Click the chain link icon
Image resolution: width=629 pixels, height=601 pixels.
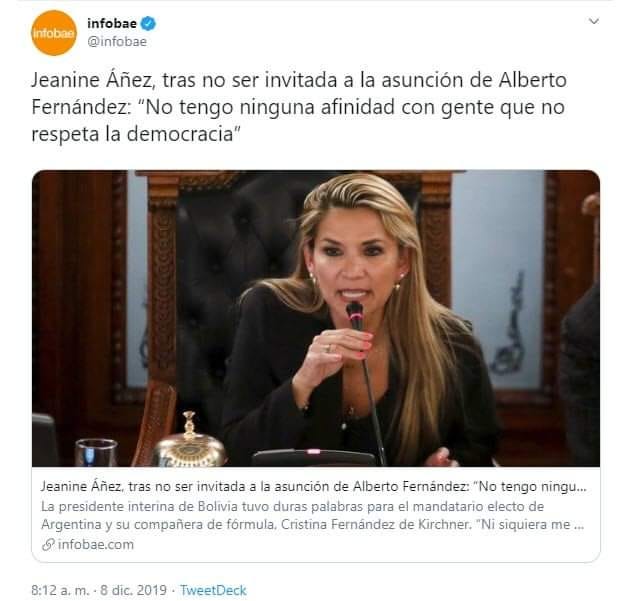(x=48, y=544)
